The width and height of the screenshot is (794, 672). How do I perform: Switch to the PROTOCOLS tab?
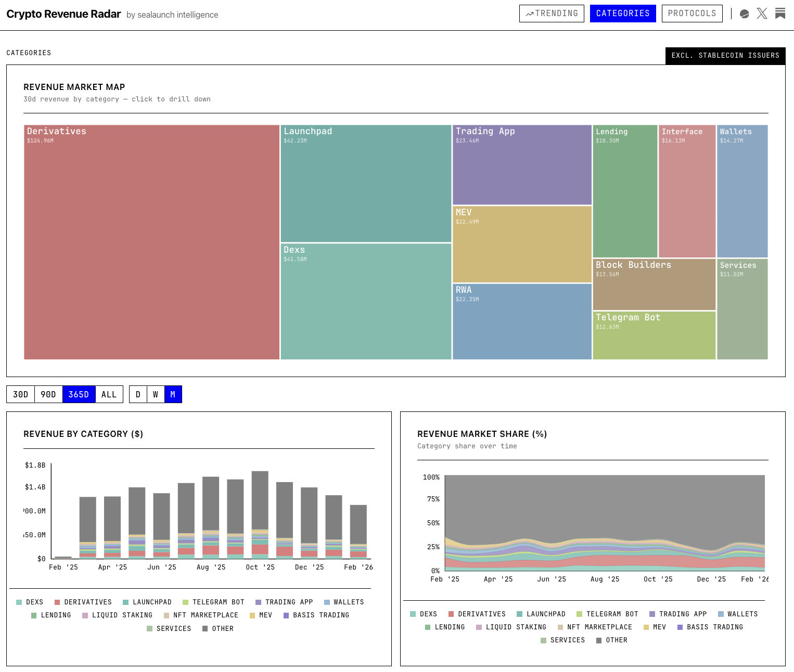coord(692,13)
